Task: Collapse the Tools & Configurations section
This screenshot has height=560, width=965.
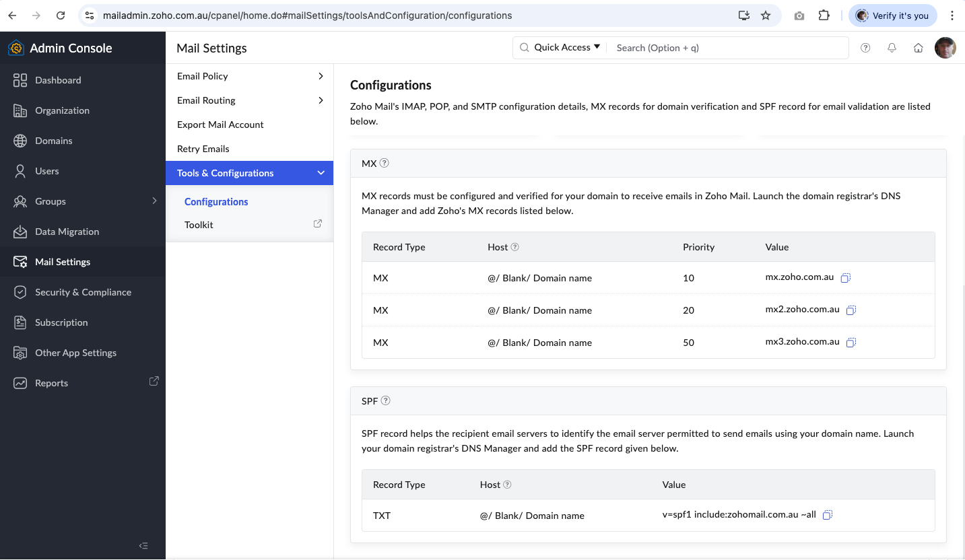Action: [x=321, y=173]
